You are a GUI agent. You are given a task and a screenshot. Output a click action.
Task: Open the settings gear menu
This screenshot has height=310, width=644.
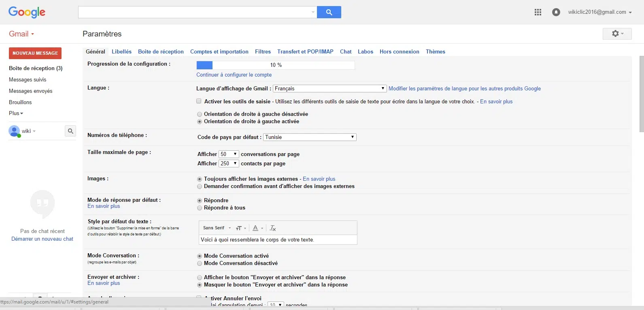coord(617,34)
